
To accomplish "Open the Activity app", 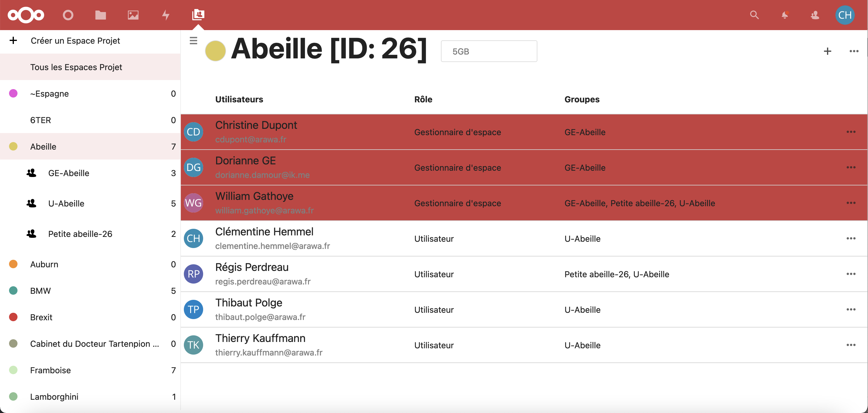I will 165,15.
